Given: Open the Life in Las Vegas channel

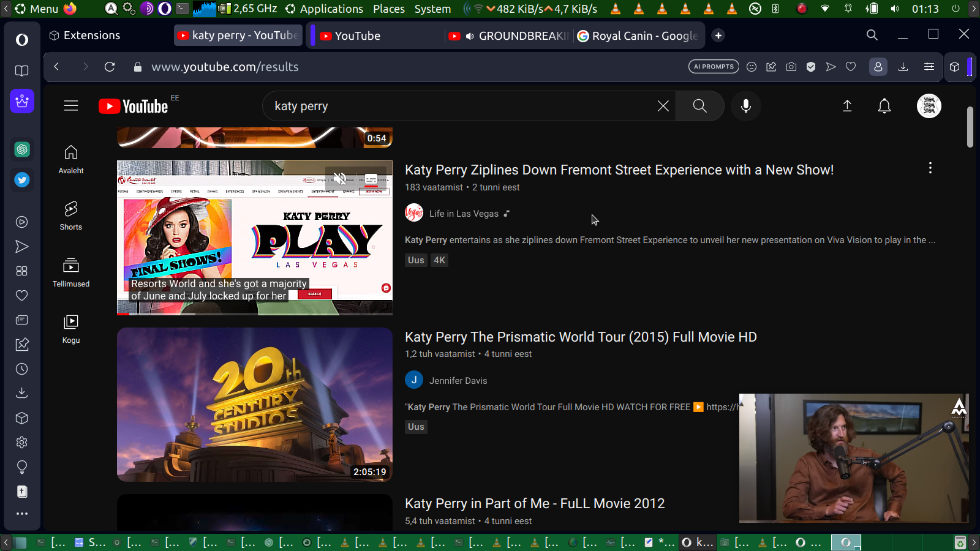Looking at the screenshot, I should 464,214.
